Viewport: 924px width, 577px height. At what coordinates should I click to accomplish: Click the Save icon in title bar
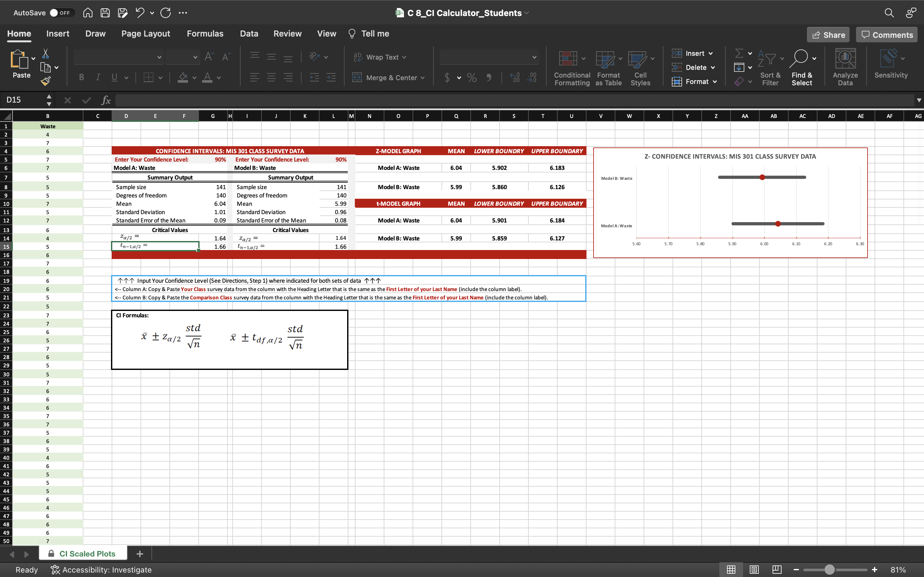[x=105, y=13]
